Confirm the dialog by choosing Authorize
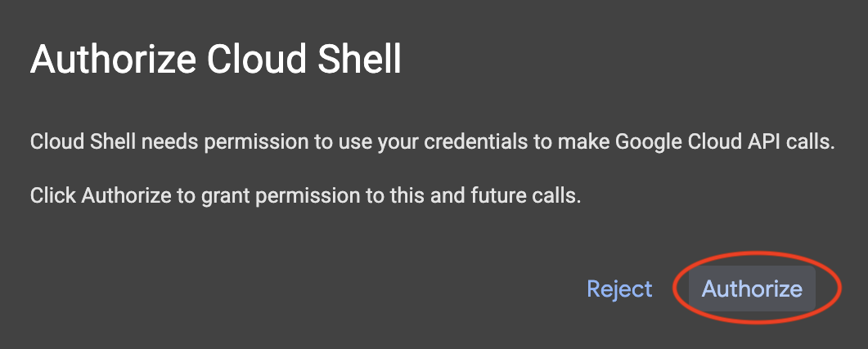Viewport: 868px width, 349px height. [752, 289]
